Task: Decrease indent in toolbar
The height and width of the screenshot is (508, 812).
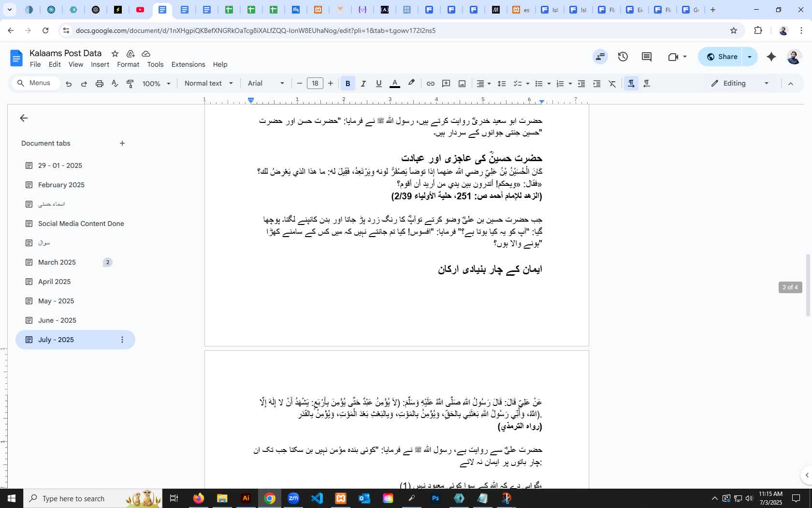Action: (x=581, y=84)
